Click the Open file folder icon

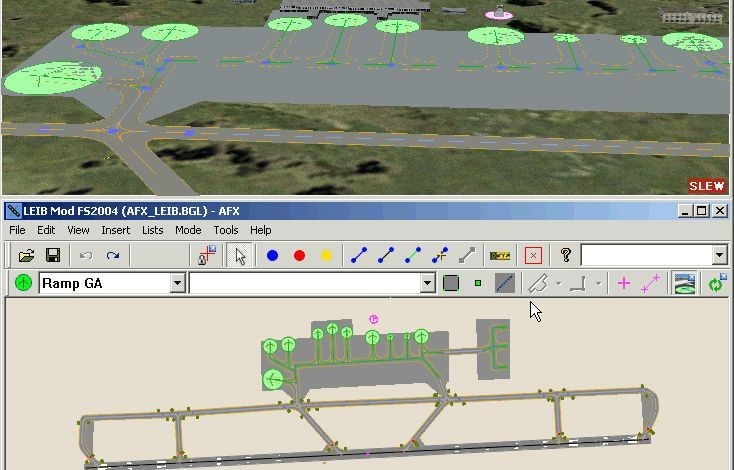click(x=27, y=256)
